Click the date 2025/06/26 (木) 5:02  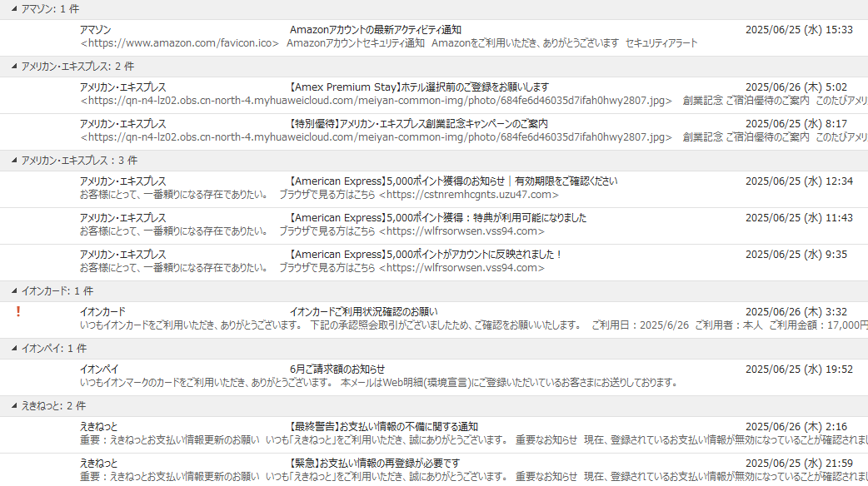click(x=796, y=87)
